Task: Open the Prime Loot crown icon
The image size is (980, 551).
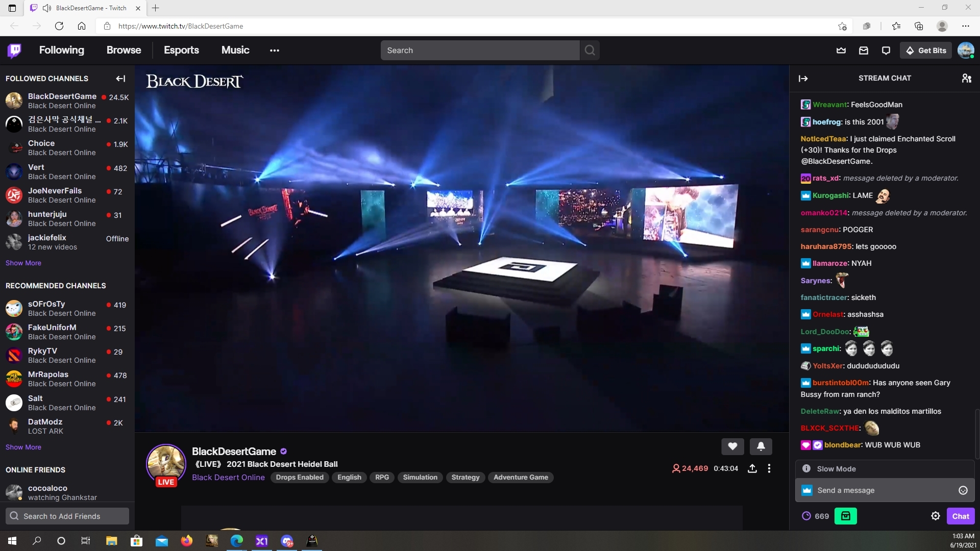Action: 841,50
